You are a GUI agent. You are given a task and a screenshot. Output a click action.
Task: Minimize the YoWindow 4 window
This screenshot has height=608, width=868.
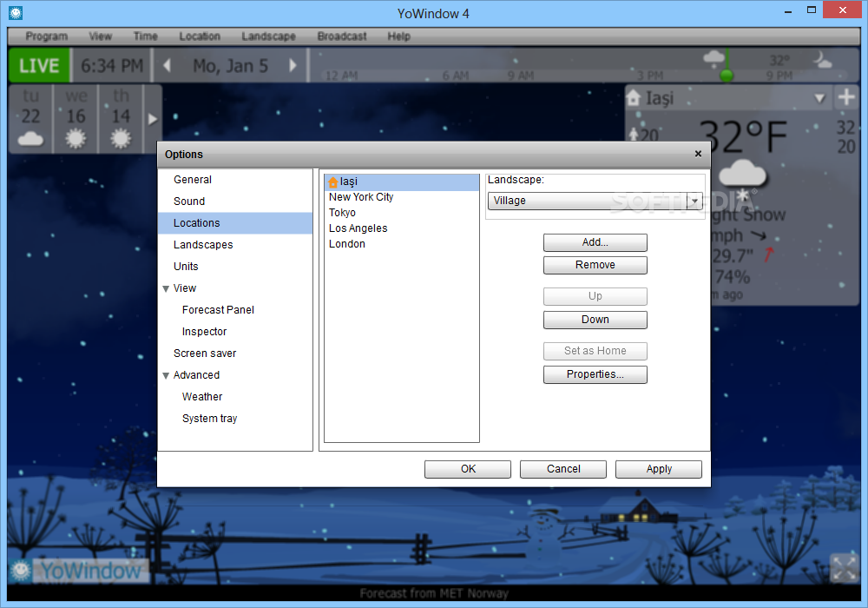[788, 10]
